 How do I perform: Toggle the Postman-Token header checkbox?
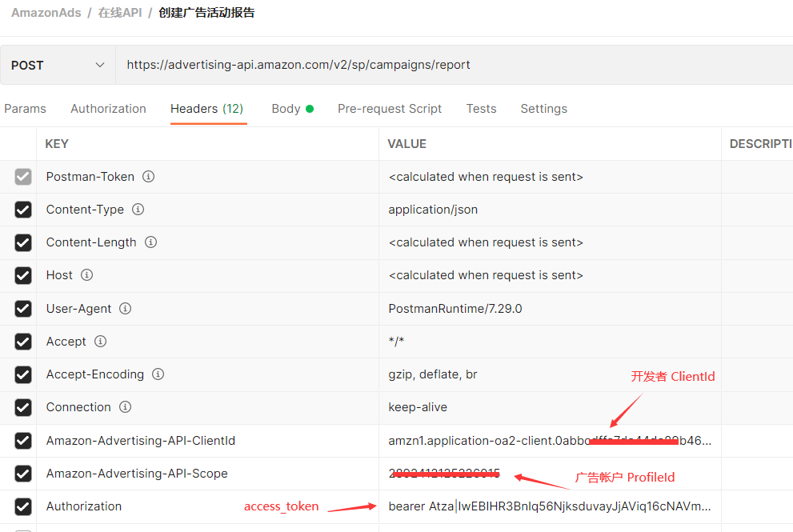coord(23,177)
